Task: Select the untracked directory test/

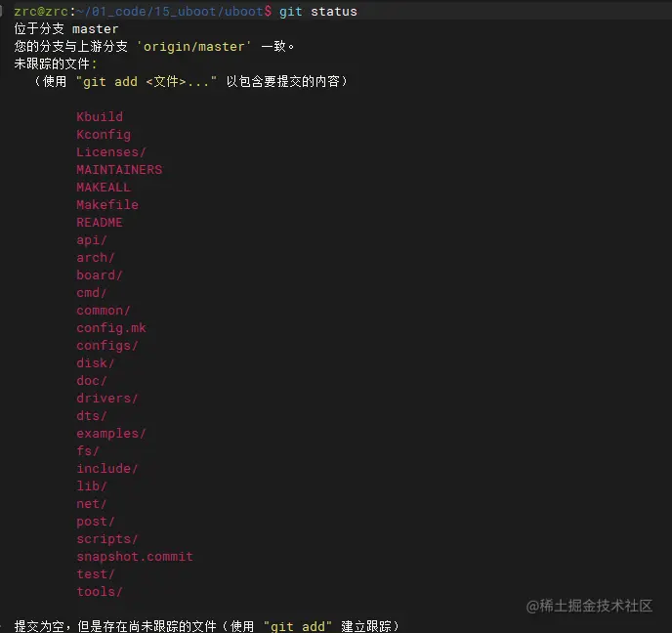Action: tap(96, 573)
